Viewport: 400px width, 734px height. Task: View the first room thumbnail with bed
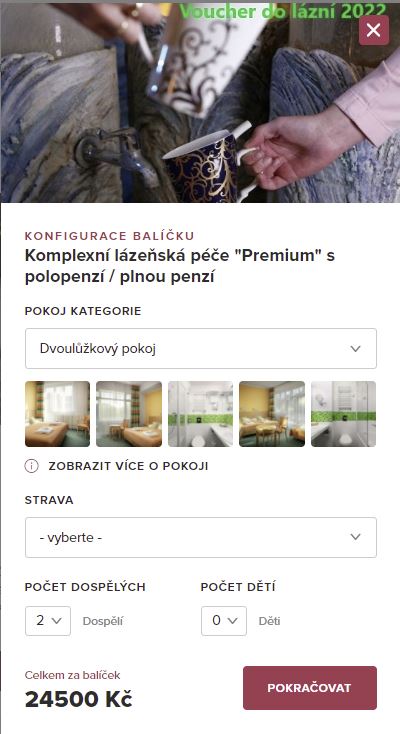(x=57, y=414)
